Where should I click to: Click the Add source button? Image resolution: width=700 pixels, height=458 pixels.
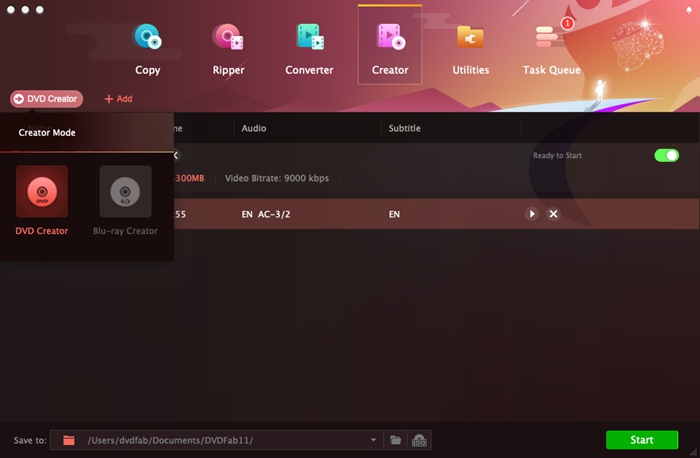[118, 99]
